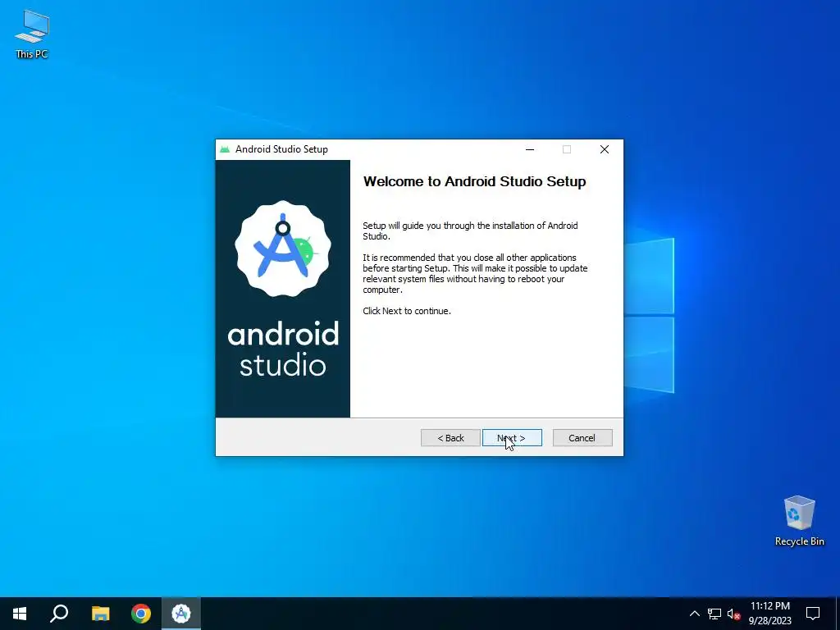Screen dimensions: 840x630
Task: Select the Recycle Bin desktop icon
Action: click(x=799, y=521)
